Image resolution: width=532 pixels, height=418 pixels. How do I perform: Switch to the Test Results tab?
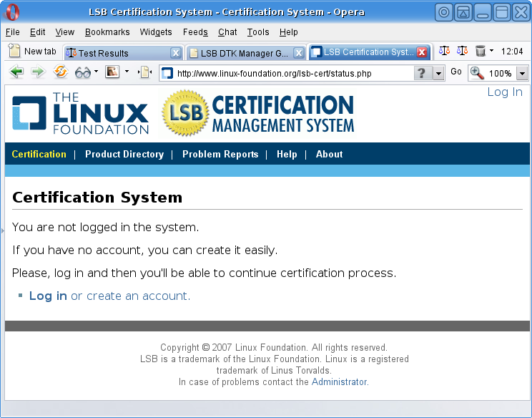pyautogui.click(x=119, y=53)
